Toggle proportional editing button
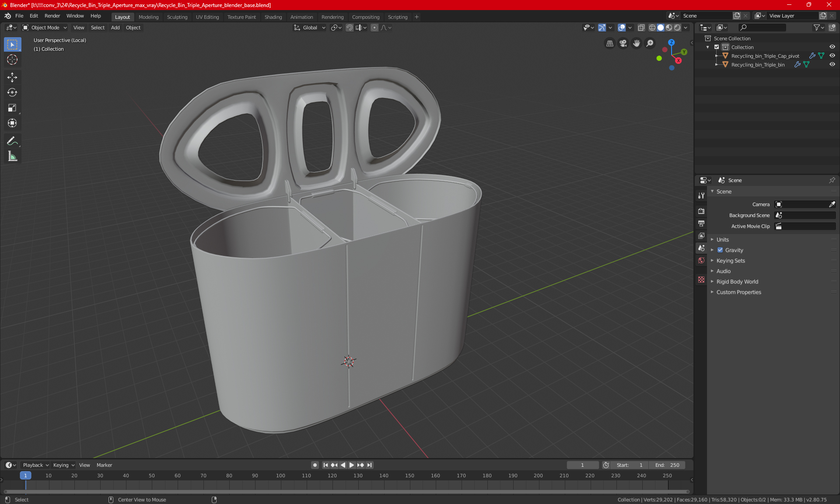 pos(374,28)
